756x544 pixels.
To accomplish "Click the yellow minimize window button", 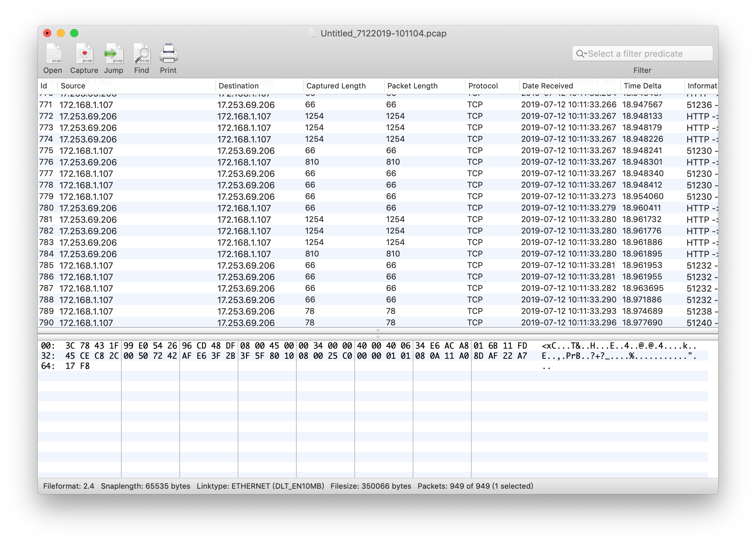I will click(61, 33).
